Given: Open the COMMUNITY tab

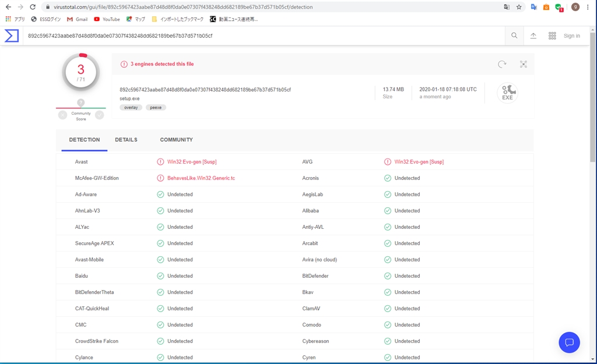Looking at the screenshot, I should (176, 140).
